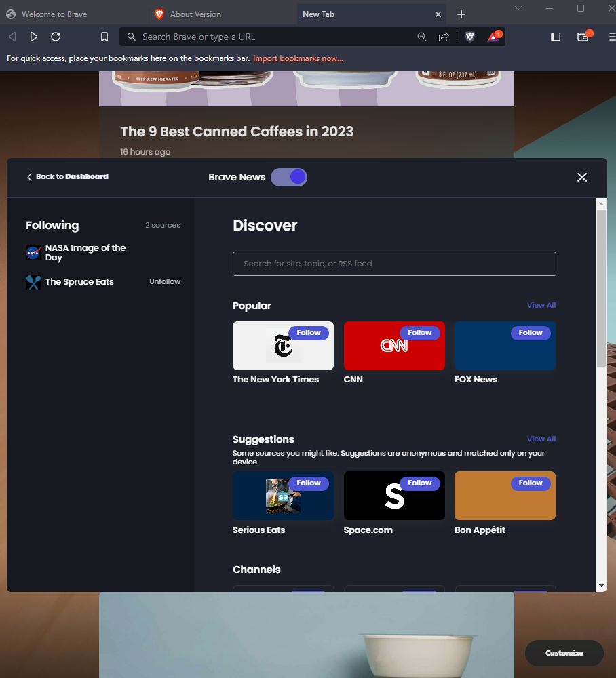Open the hamburger main menu
Viewport: 616px width, 678px height.
click(612, 37)
